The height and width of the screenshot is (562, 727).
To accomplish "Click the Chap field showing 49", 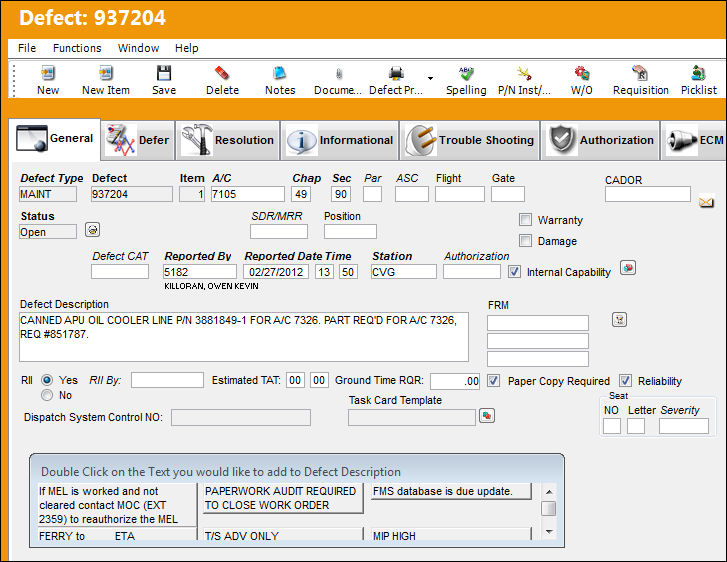I will tap(301, 194).
